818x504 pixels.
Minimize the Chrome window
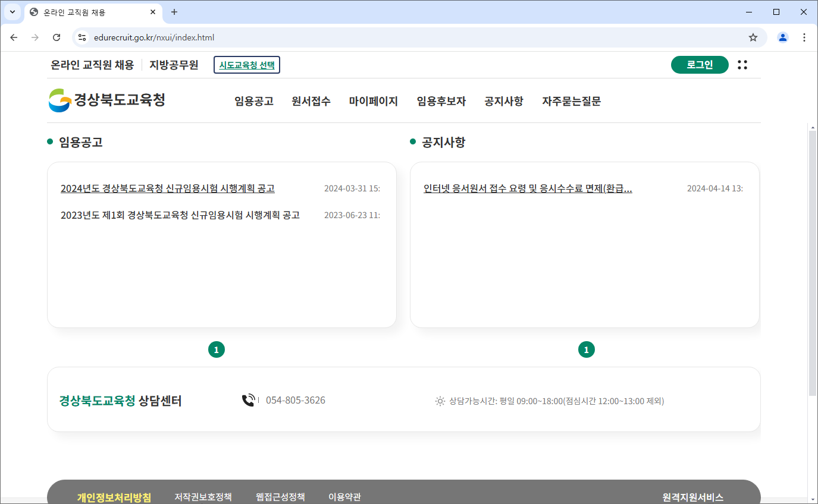749,12
